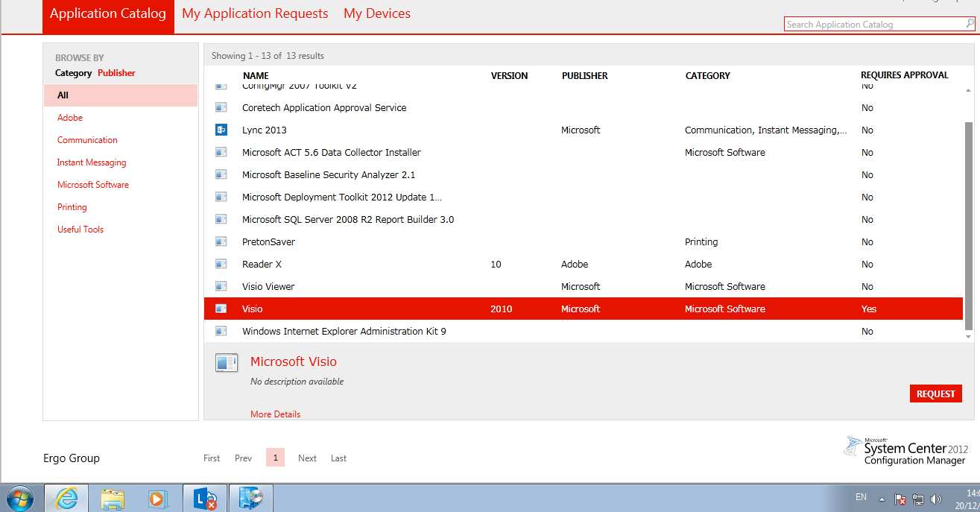Screen dimensions: 980x512
Task: Browse by Publisher
Action: coord(116,73)
